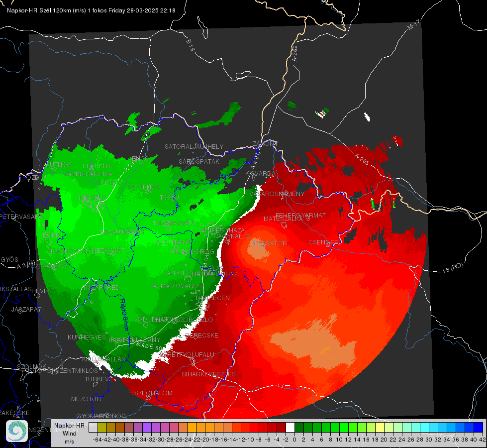Click the EGER city label
Viewport: 487px width, 448px height.
point(51,235)
